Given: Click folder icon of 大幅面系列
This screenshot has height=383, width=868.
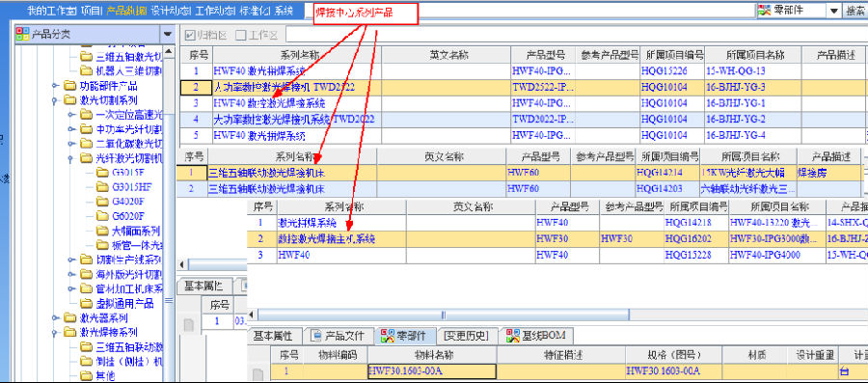Looking at the screenshot, I should click(x=102, y=231).
